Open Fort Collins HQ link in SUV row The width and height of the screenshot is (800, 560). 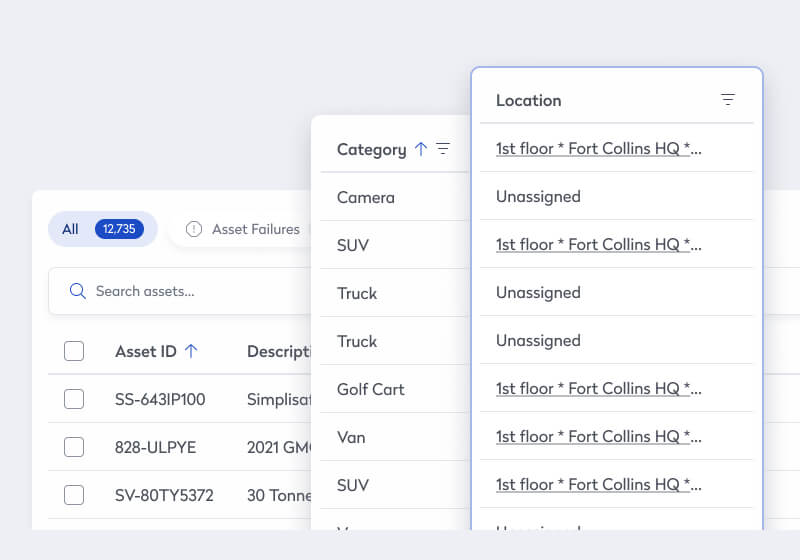pos(598,244)
